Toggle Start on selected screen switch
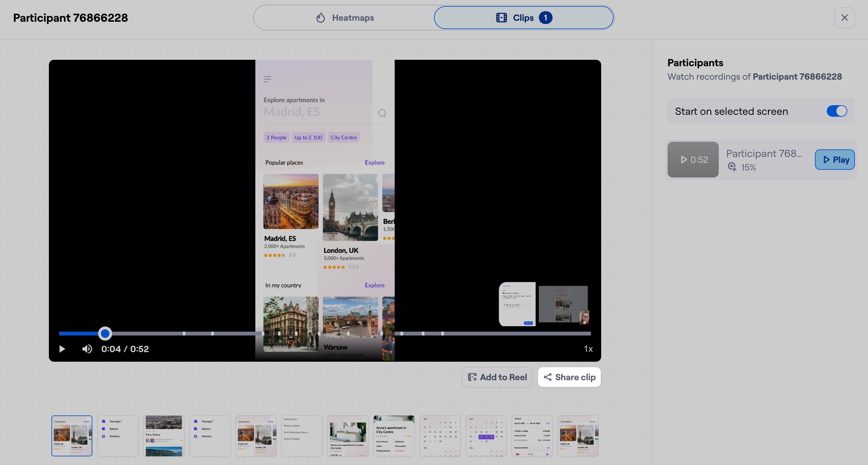Viewport: 868px width, 465px height. (836, 111)
